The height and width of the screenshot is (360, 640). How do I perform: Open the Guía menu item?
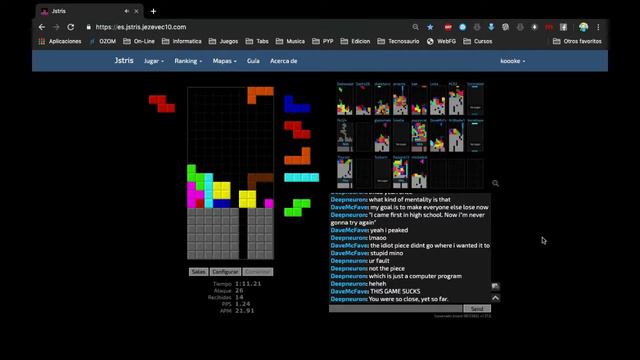point(253,61)
